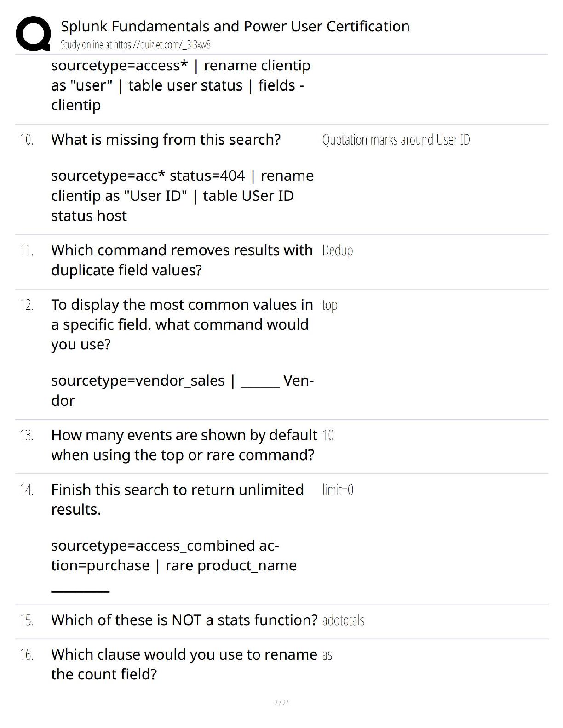Click the answer 'Quotation marks around User ID'
The width and height of the screenshot is (563, 728).
click(x=396, y=140)
